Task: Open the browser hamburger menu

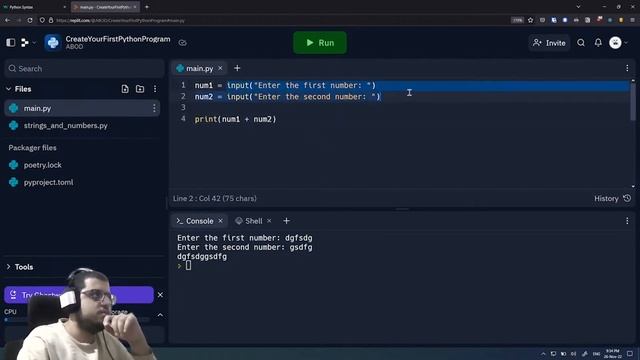Action: (632, 20)
